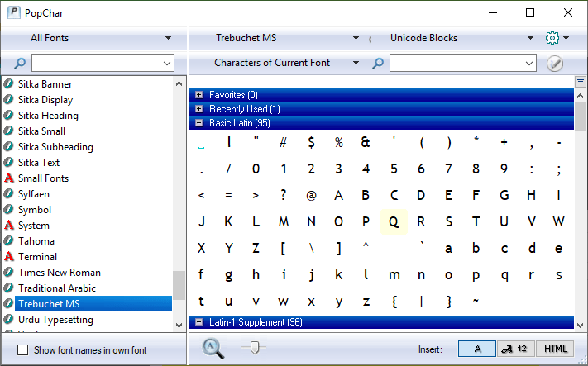The width and height of the screenshot is (588, 366).
Task: Click character grid scrollbar down arrow
Action: pyautogui.click(x=580, y=325)
